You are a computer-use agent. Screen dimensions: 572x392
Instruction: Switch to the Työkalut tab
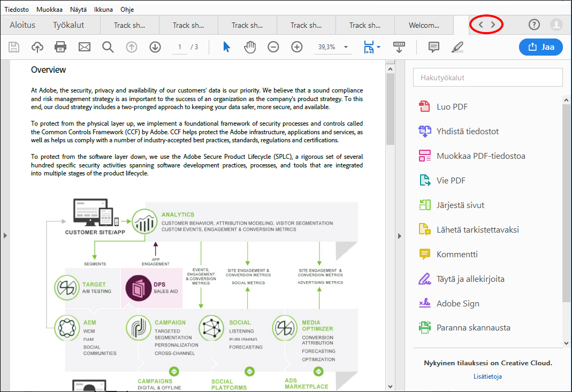click(x=68, y=25)
